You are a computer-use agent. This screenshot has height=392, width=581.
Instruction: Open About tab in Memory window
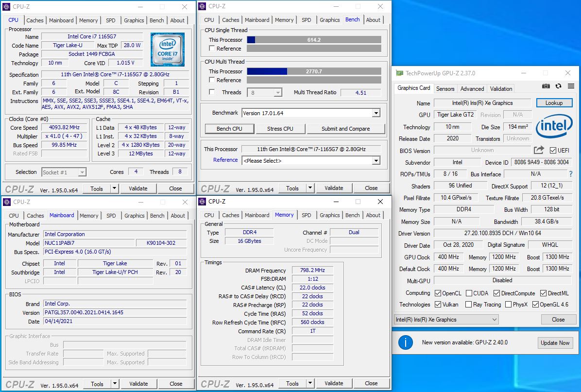(373, 215)
